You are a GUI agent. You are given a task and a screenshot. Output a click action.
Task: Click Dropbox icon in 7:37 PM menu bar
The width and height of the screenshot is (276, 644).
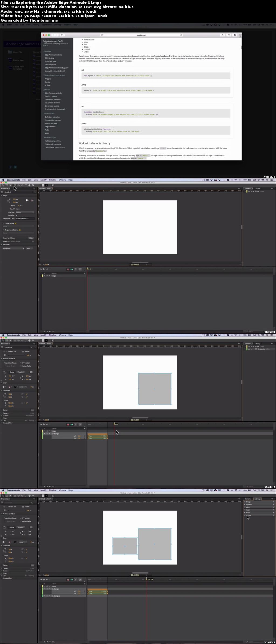pos(212,490)
